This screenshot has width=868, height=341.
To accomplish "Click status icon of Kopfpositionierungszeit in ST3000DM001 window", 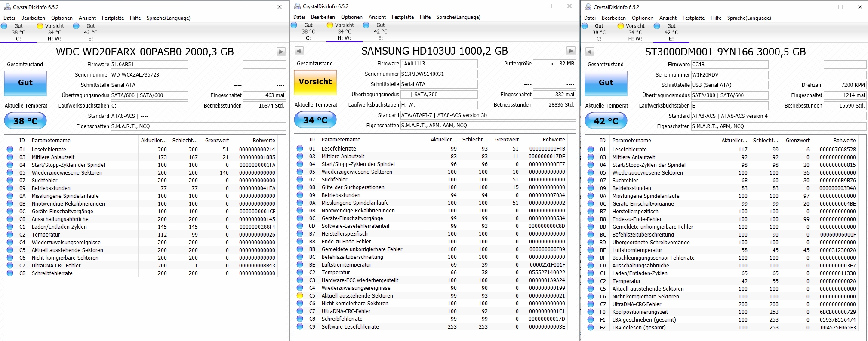I will 591,312.
